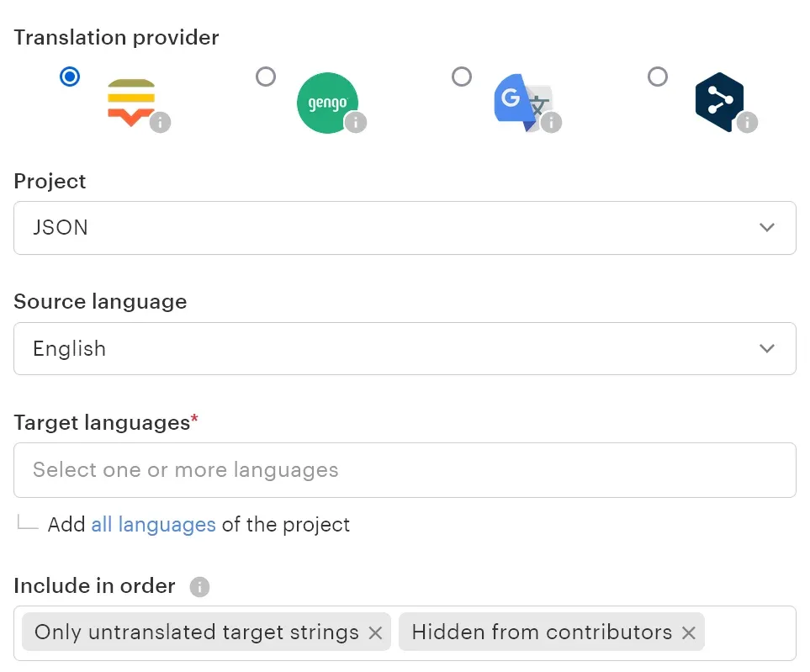Click the Gengo provider logo
This screenshot has width=810, height=672.
click(326, 102)
